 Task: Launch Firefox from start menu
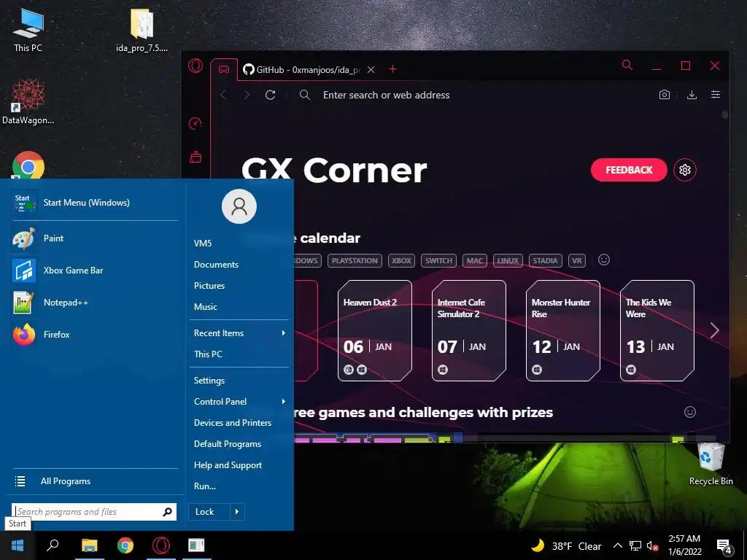click(95, 334)
